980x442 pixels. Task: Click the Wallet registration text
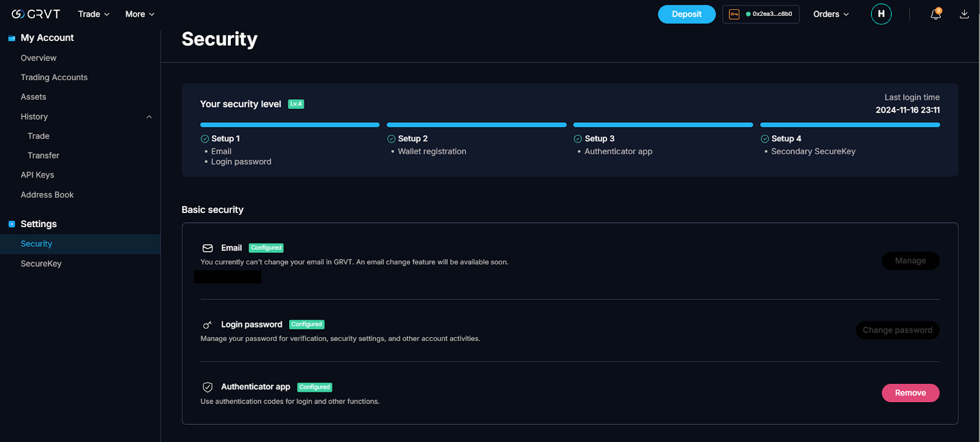click(432, 152)
